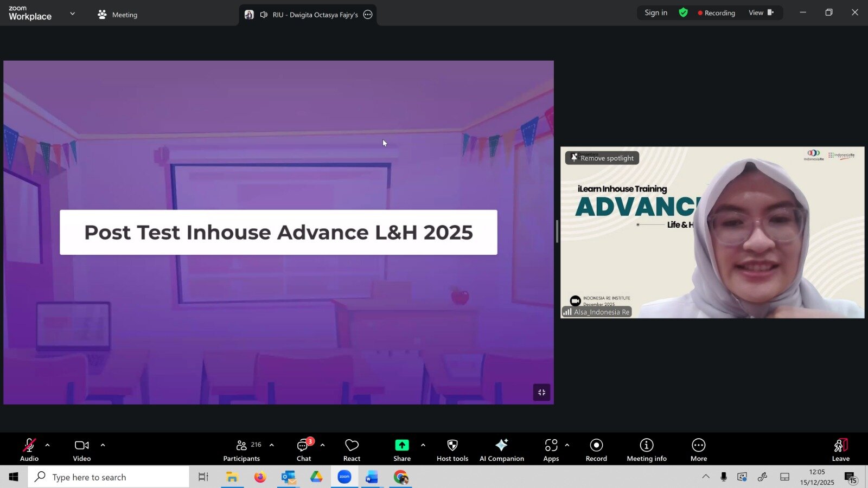Open the Chat panel
Screen dimensions: 868x488
click(303, 450)
